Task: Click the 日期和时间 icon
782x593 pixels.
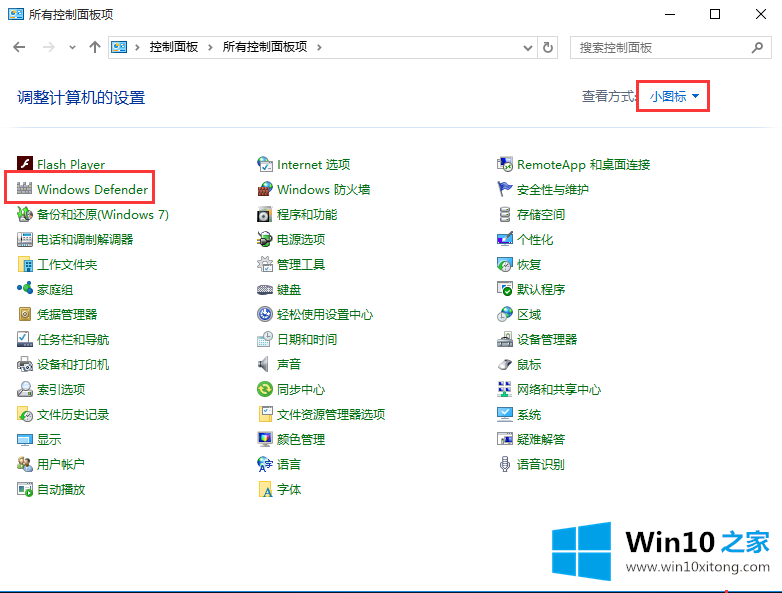Action: click(264, 339)
